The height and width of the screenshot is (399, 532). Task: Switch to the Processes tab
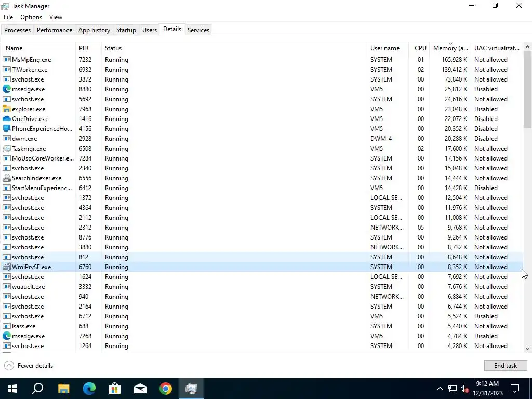point(17,30)
